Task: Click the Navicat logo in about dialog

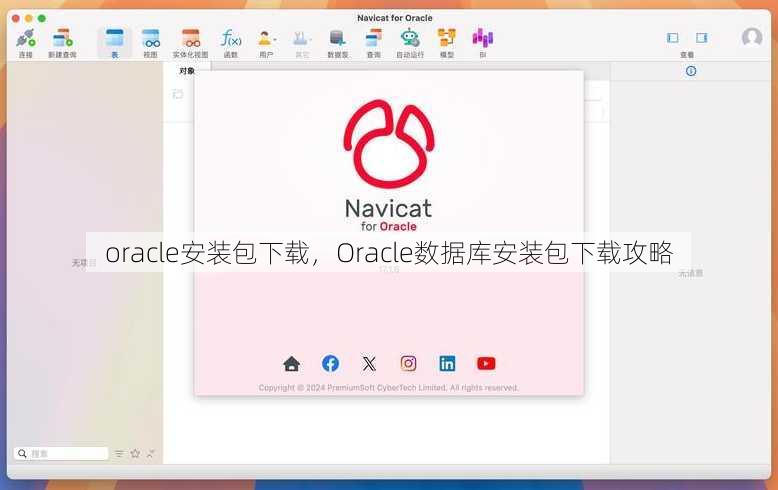Action: (x=389, y=144)
